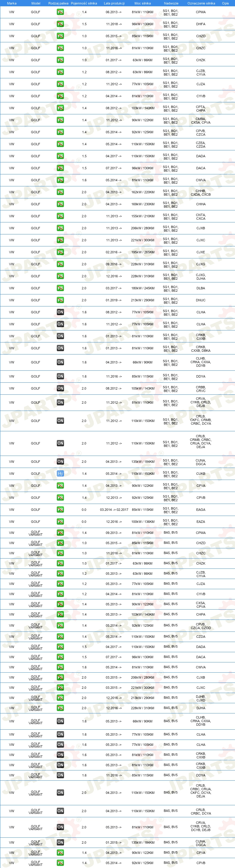The width and height of the screenshot is (235, 868).
Task: Select the power value 100kW / 136KM
Action: click(143, 522)
